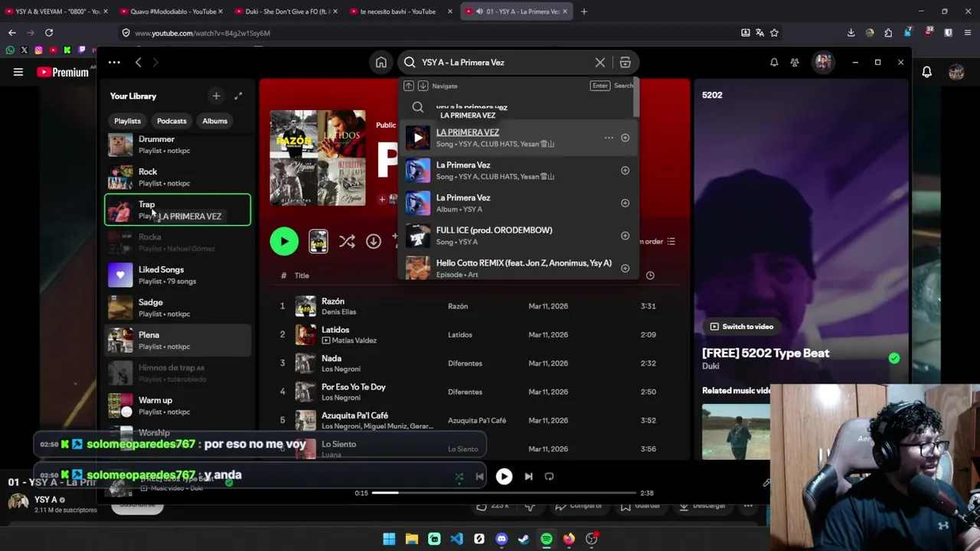Screen dimensions: 980x551
Task: Open the Firefox application menu
Action: point(969,33)
